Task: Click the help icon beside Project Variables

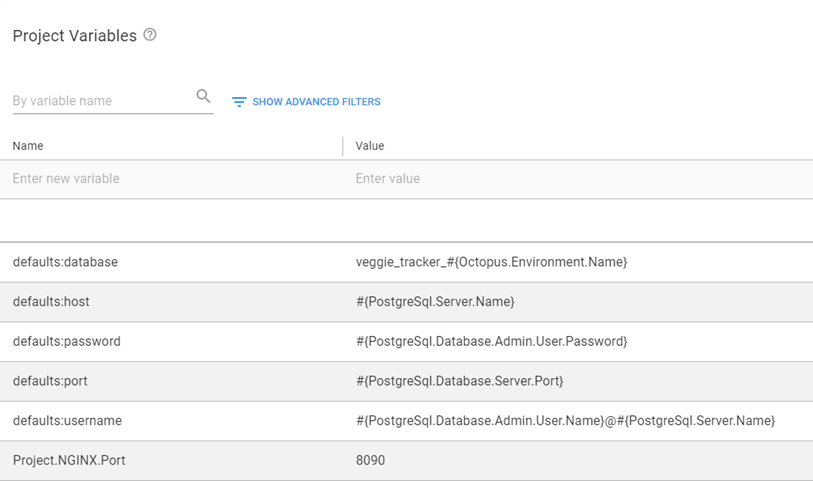Action: 150,35
